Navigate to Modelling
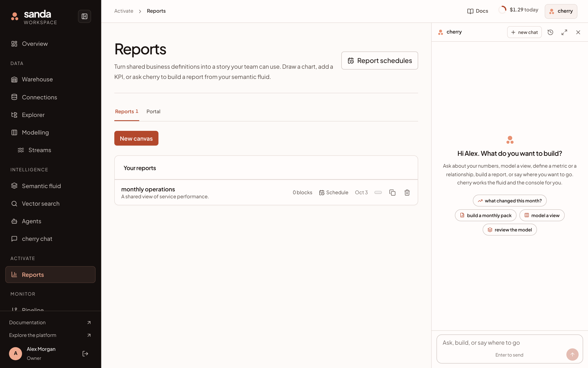 point(50,132)
